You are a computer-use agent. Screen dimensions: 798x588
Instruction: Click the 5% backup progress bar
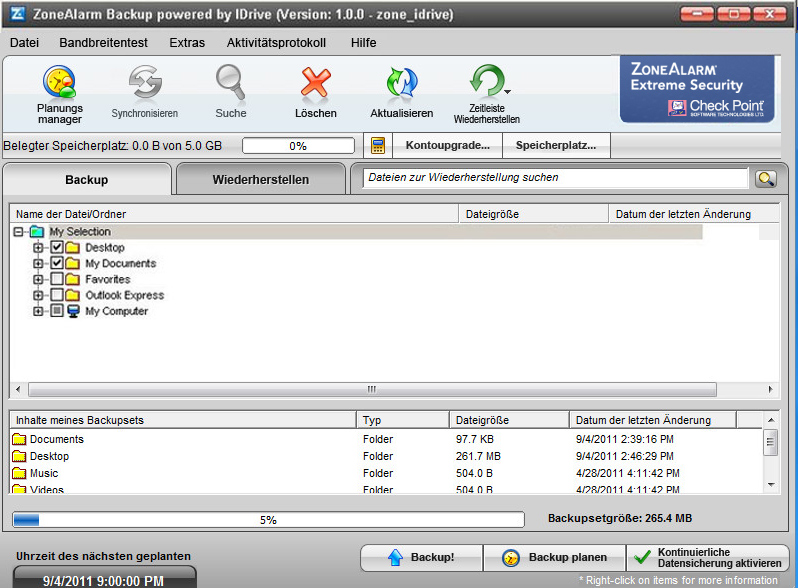point(268,520)
